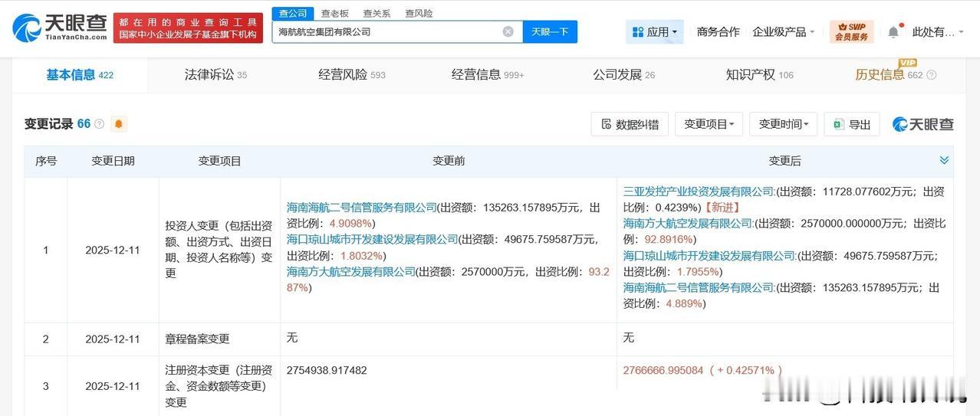Click the help icon next to 历史信息 662
The width and height of the screenshot is (980, 416).
pyautogui.click(x=931, y=75)
